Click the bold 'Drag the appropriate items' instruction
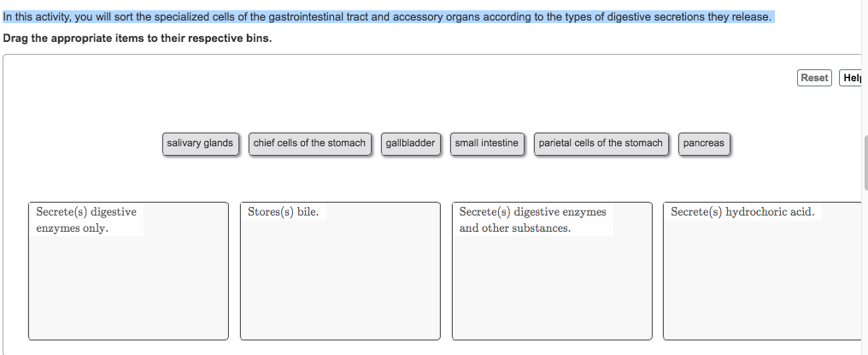 tap(137, 39)
